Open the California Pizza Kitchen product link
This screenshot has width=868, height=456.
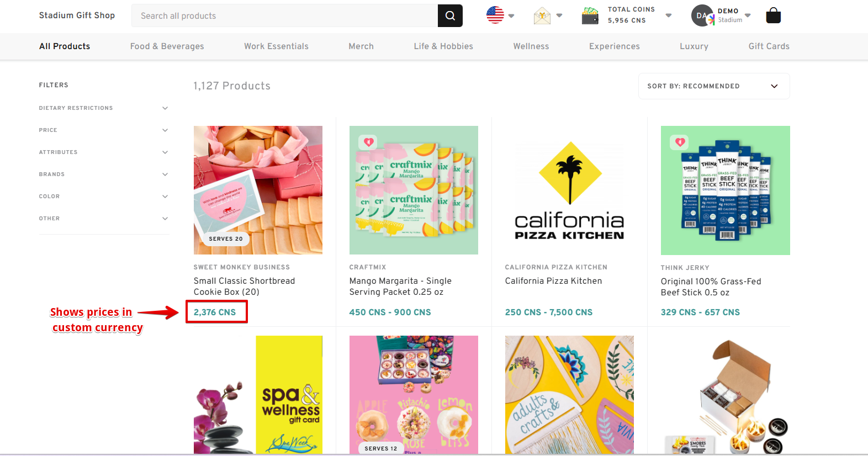coord(553,281)
